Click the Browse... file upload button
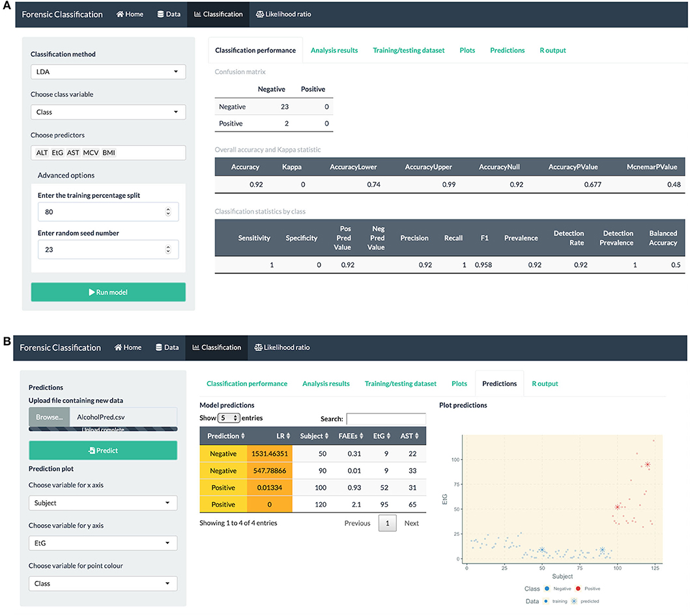Image resolution: width=690 pixels, height=616 pixels. 50,417
